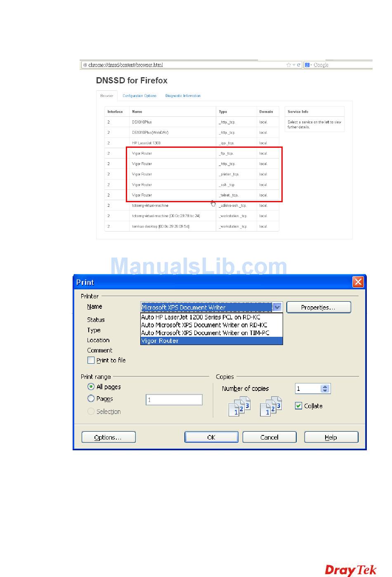This screenshot has width=392, height=577.
Task: Switch to the Configuration Options tab
Action: (139, 96)
